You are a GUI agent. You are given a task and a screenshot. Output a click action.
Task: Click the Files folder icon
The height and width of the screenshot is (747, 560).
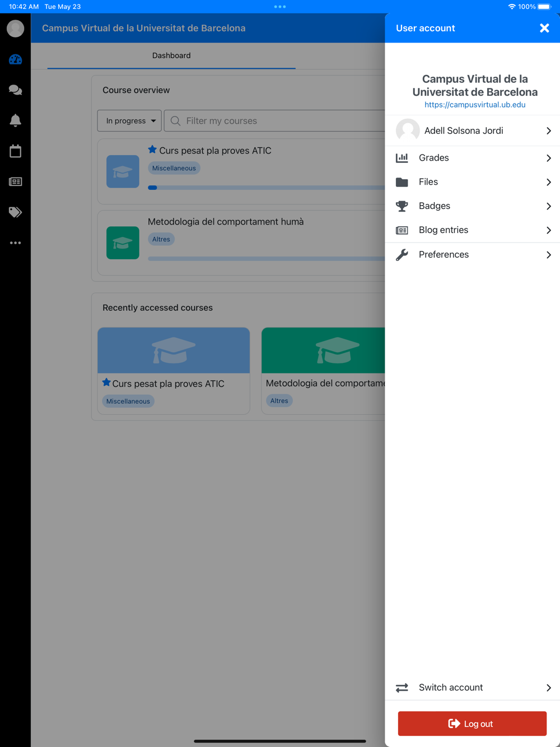click(x=402, y=182)
